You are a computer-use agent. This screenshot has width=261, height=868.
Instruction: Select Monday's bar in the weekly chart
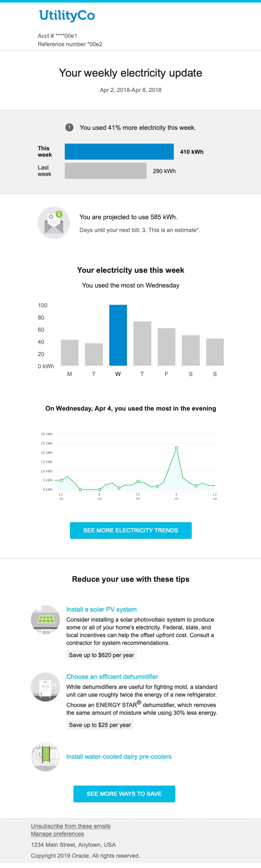[x=70, y=352]
